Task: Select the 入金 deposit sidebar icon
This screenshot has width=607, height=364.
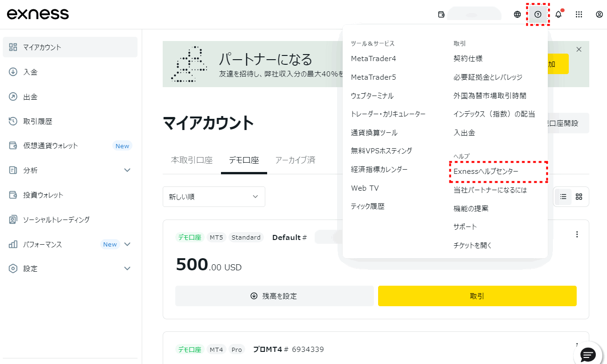Action: click(13, 72)
